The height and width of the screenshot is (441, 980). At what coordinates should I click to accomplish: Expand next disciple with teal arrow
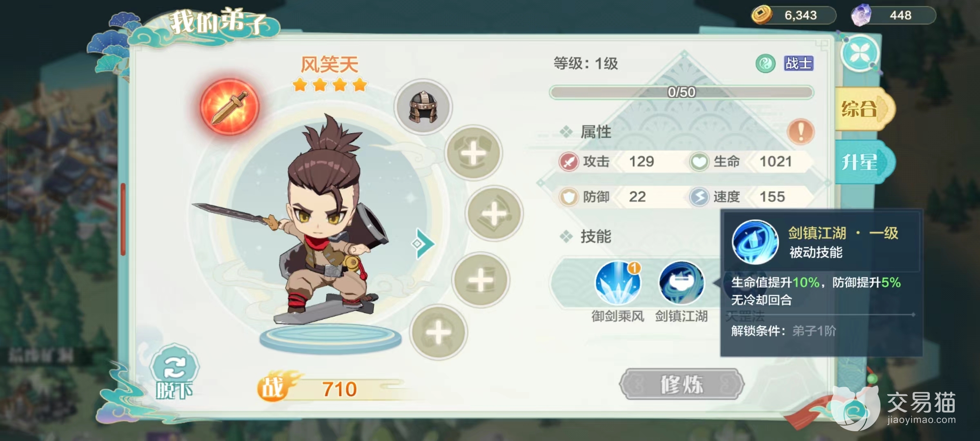(423, 244)
